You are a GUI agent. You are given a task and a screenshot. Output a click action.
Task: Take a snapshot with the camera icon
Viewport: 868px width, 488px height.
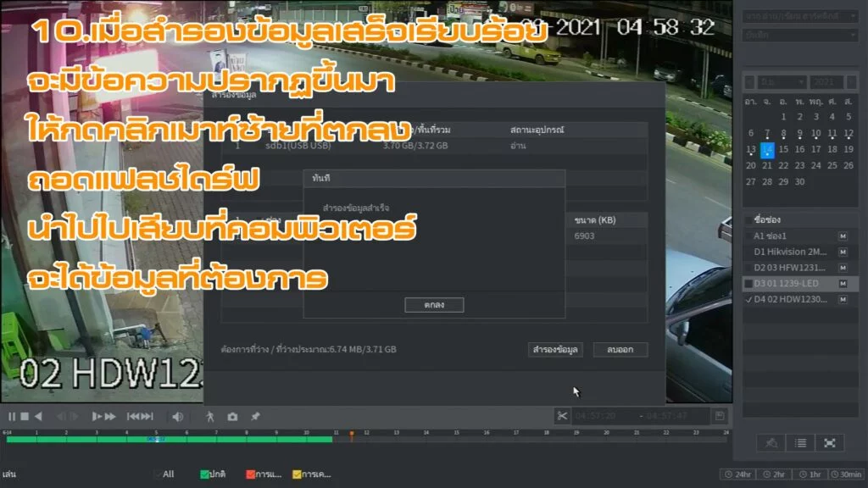point(232,416)
